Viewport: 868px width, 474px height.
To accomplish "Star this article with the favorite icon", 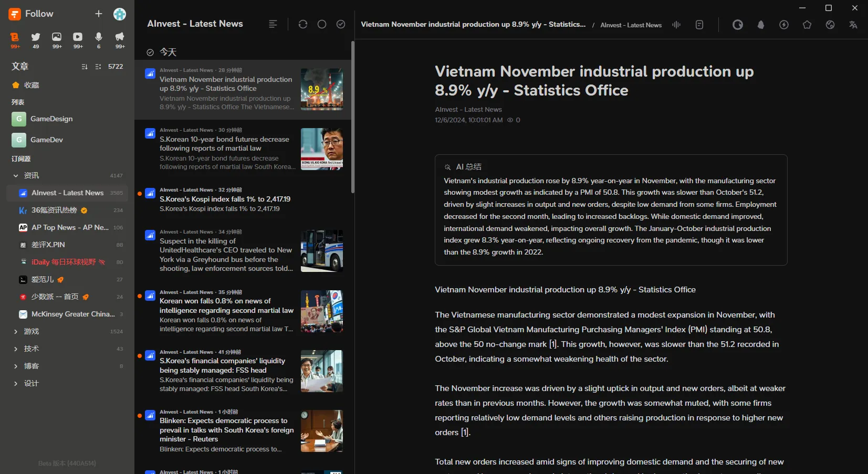I will 807,25.
